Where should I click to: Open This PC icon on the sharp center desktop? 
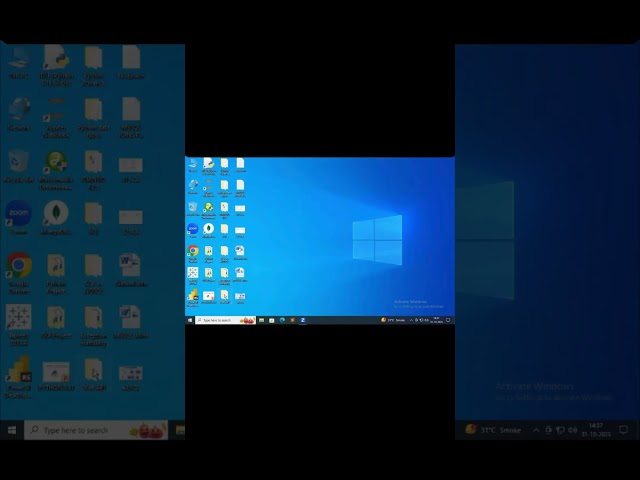tap(193, 163)
